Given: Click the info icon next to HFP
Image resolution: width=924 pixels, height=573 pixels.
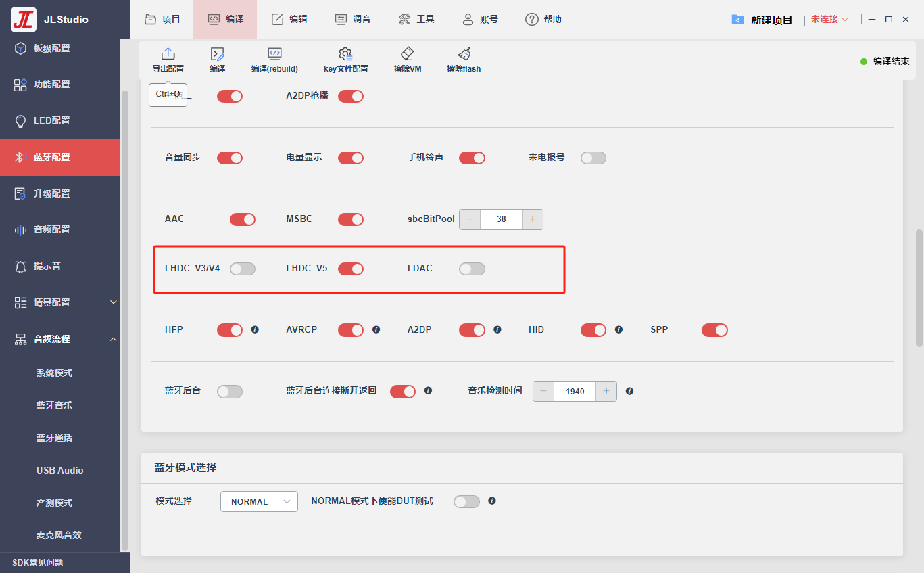Looking at the screenshot, I should 255,330.
